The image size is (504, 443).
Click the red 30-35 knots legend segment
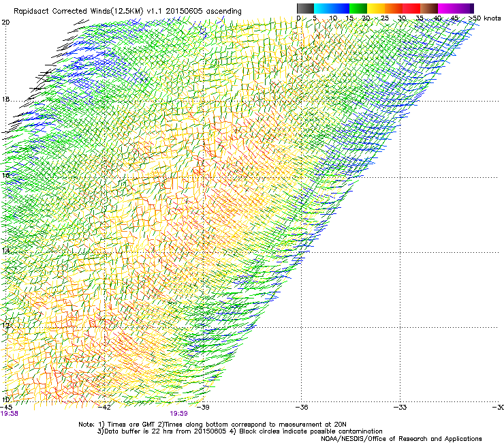click(x=411, y=8)
